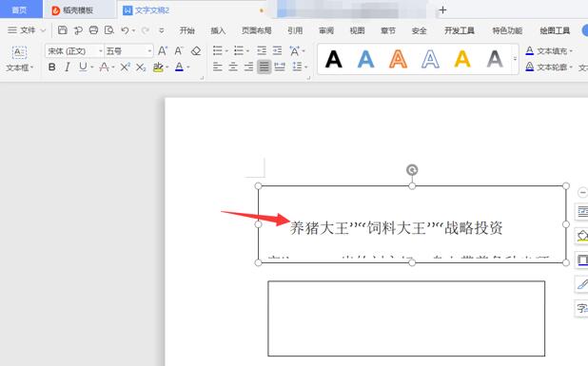Viewport: 588px width, 366px height.
Task: Click the strikethrough A icon
Action: point(104,67)
